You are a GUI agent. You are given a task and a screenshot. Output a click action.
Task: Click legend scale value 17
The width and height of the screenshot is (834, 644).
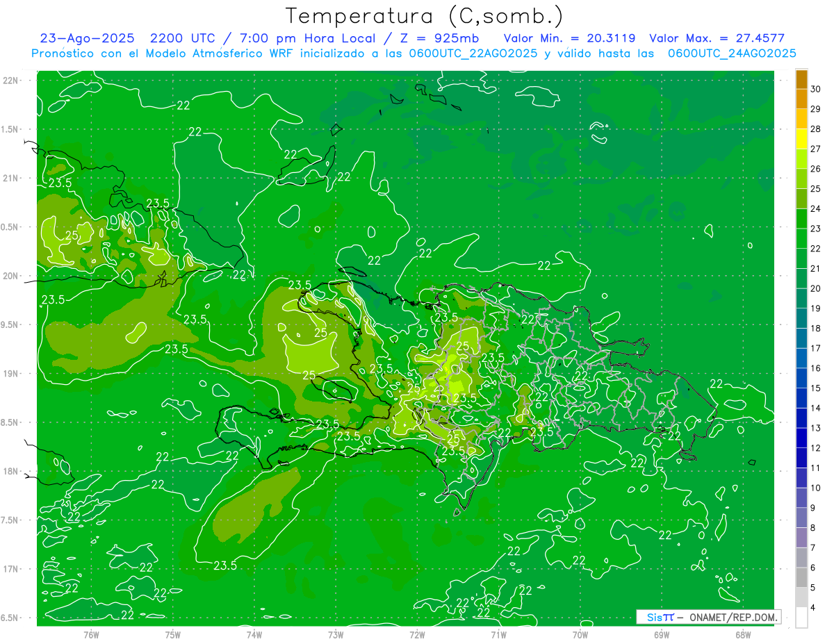tap(816, 348)
